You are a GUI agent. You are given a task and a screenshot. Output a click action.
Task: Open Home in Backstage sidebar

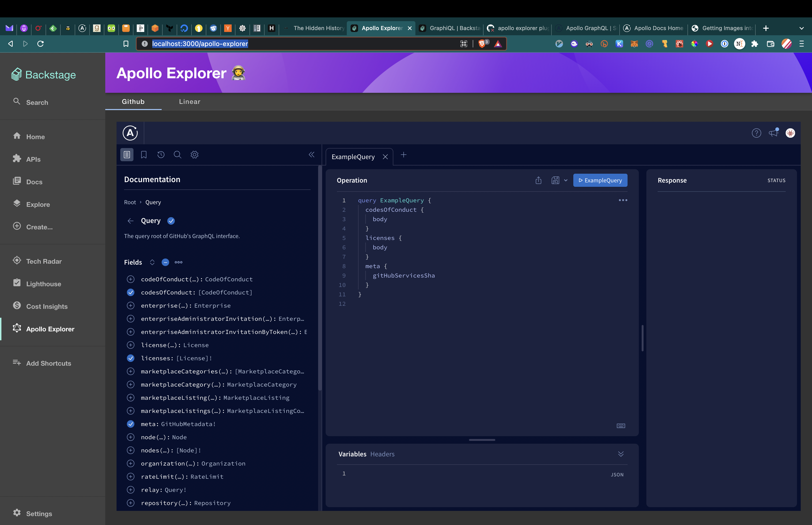pyautogui.click(x=35, y=137)
